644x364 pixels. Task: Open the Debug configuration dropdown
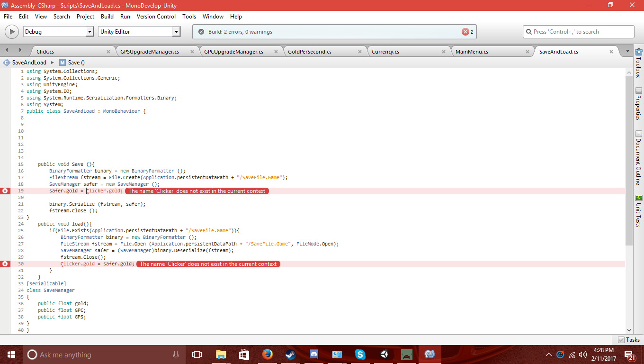(x=58, y=32)
